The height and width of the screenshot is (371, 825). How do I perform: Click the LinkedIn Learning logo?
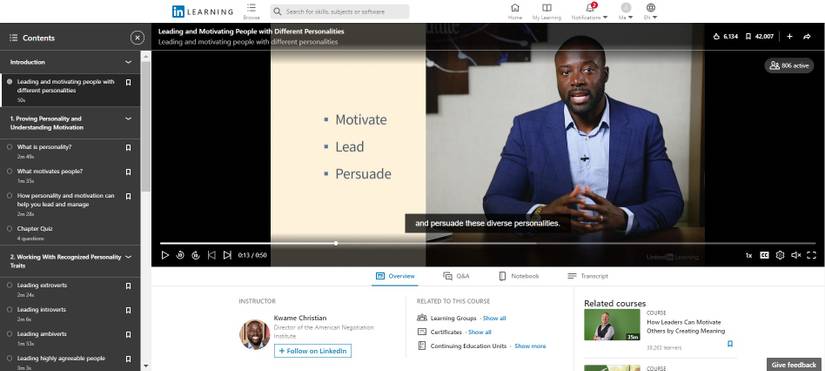202,12
